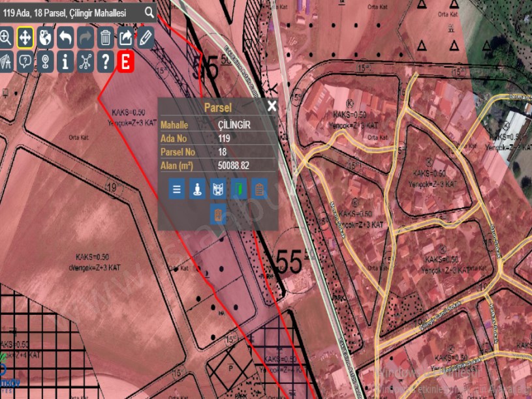Click the person street-view icon in popup
The height and width of the screenshot is (399, 532).
click(x=197, y=189)
